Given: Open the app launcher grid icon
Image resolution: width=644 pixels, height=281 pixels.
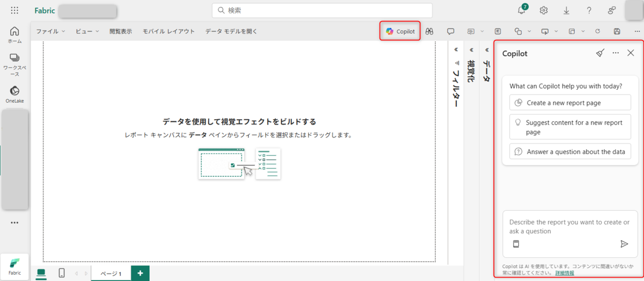Looking at the screenshot, I should click(14, 10).
